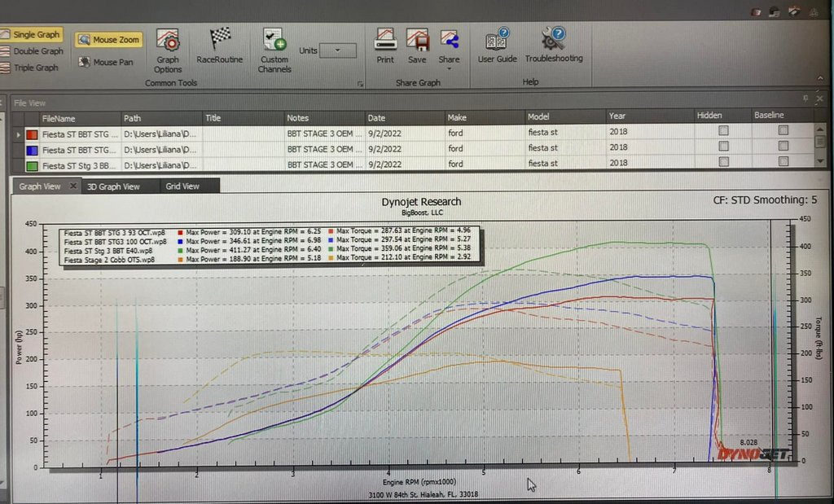The height and width of the screenshot is (504, 834).
Task: Open the User Guide
Action: pos(498,46)
